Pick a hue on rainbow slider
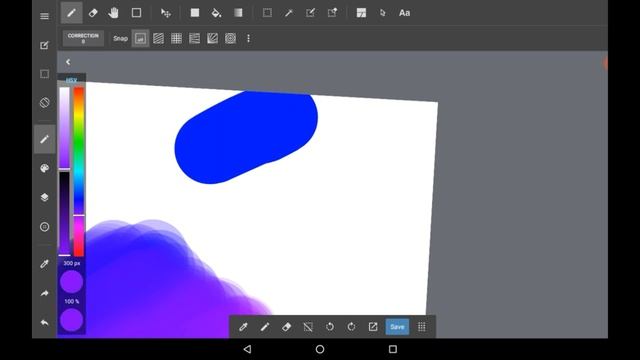Screen dimensions: 640x360 (x=79, y=171)
